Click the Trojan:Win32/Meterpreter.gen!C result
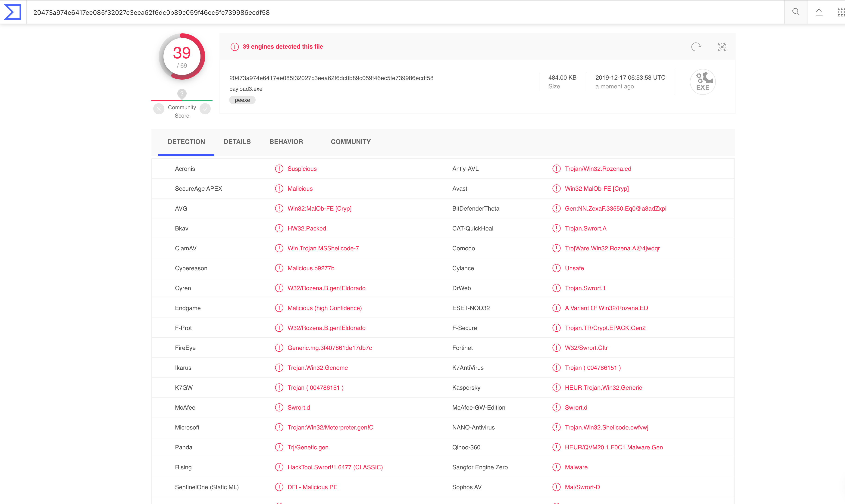Image resolution: width=845 pixels, height=504 pixels. point(330,427)
